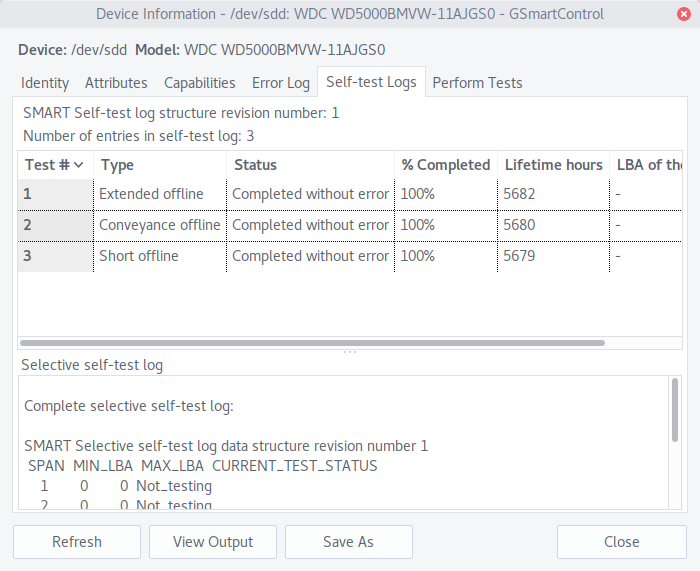Save the log with Save As

[x=349, y=542]
